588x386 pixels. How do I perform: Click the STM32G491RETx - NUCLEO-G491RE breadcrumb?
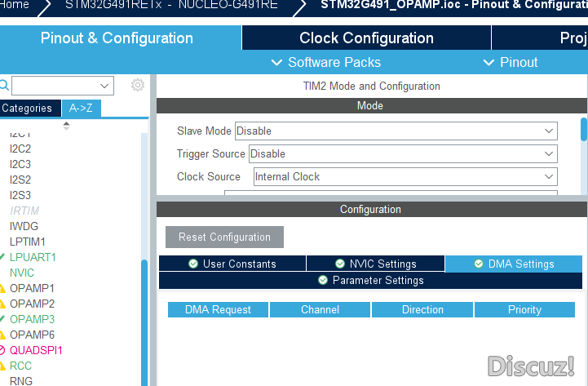tap(171, 5)
